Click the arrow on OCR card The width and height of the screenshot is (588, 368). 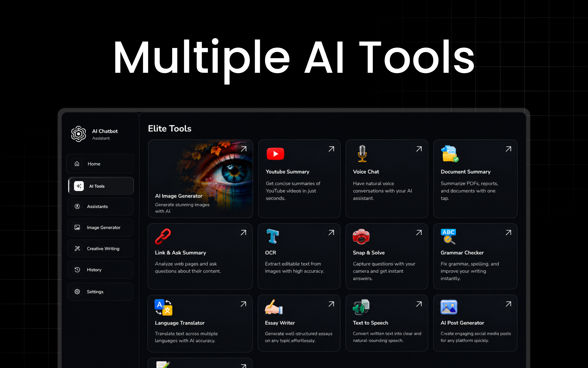(331, 233)
